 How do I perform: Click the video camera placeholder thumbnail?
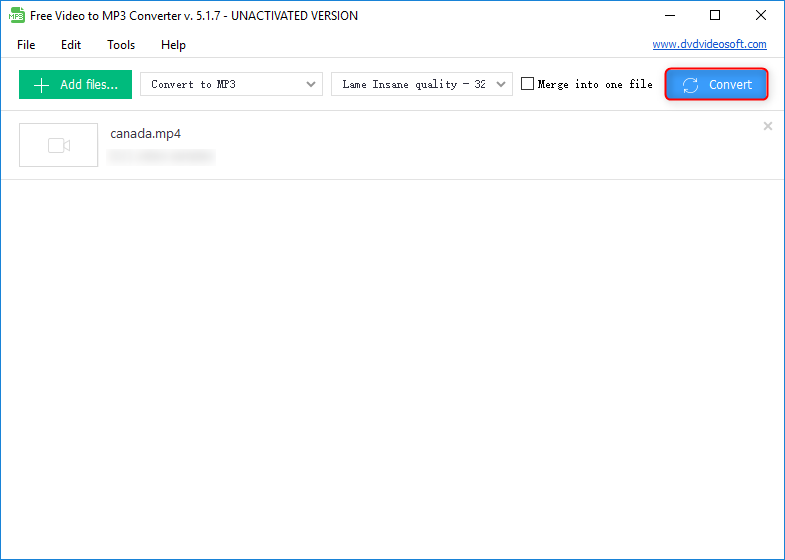(59, 145)
